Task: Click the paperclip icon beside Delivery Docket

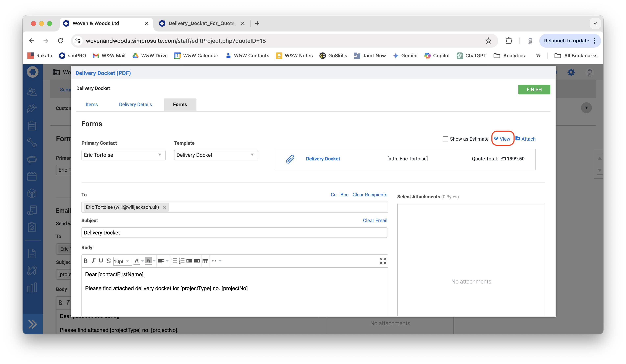Action: pyautogui.click(x=290, y=159)
